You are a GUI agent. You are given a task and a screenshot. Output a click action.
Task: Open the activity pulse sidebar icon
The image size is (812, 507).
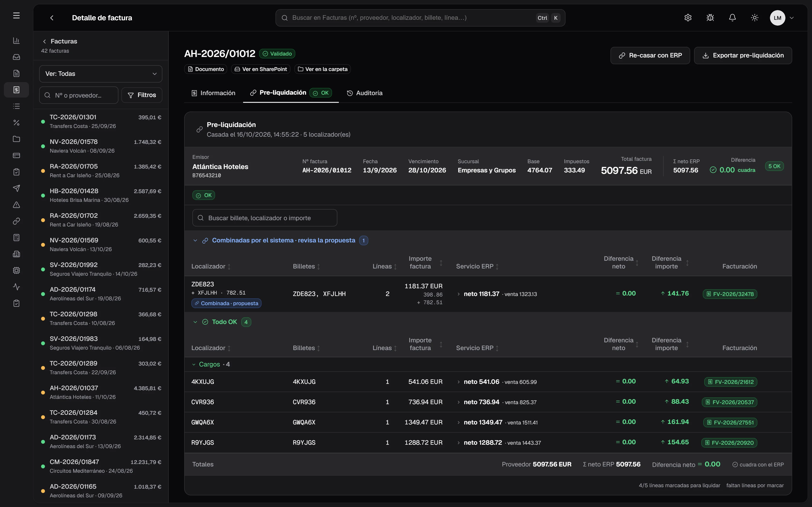[16, 287]
